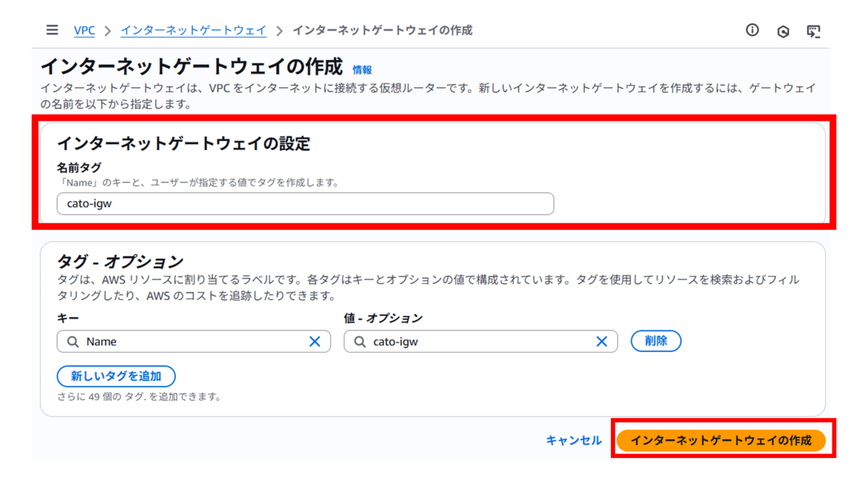Clear the cato-igw tag value with X
This screenshot has width=868, height=483.
pyautogui.click(x=601, y=342)
